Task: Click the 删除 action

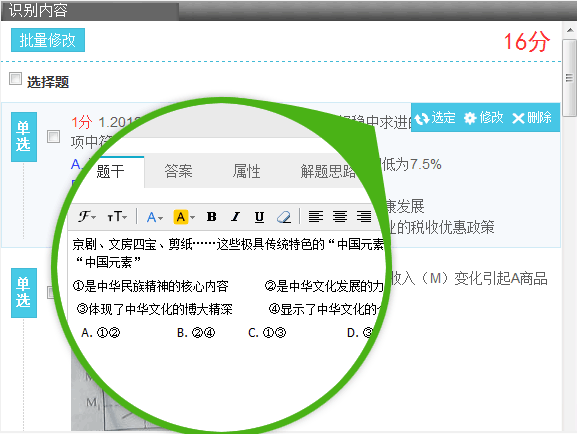Action: point(532,118)
